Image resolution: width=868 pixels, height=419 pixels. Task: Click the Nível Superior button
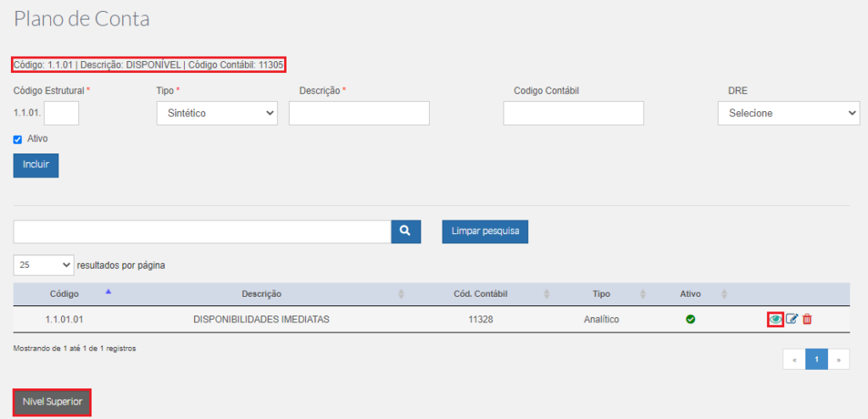(x=52, y=402)
